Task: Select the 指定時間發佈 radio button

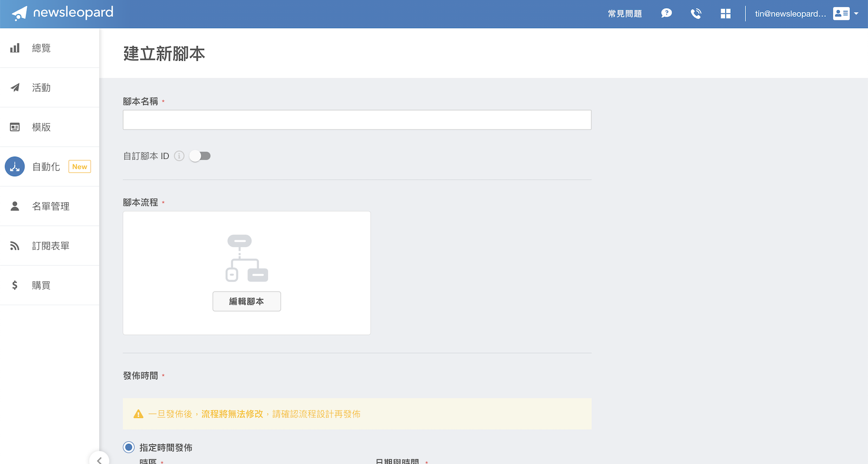Action: coord(129,447)
